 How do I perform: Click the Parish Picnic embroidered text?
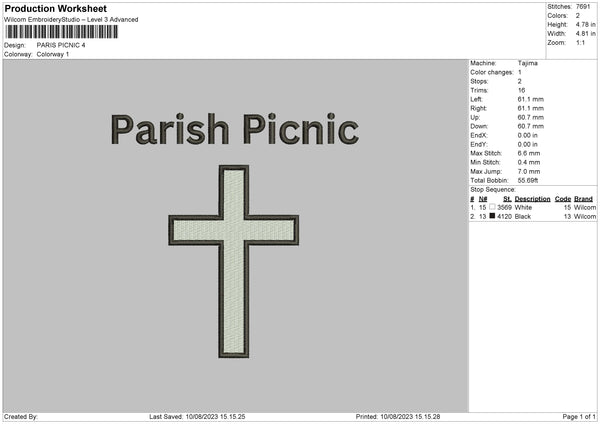(x=235, y=129)
